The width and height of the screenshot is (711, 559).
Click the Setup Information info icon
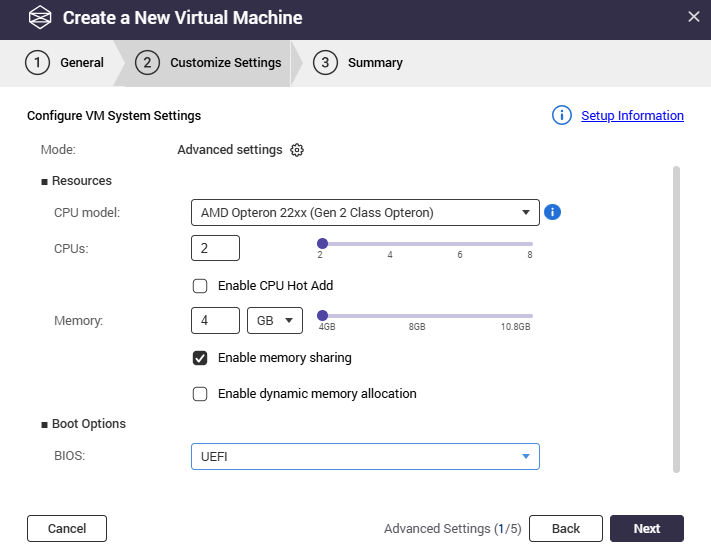pos(562,116)
